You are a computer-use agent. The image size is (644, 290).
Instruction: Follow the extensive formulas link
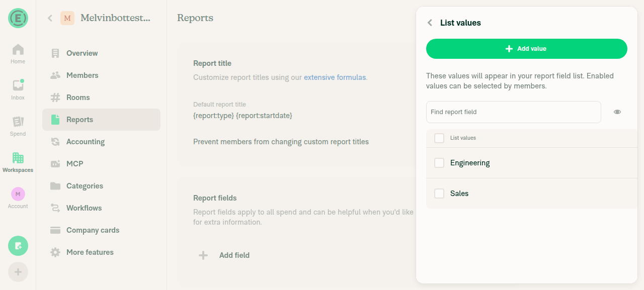click(x=335, y=77)
